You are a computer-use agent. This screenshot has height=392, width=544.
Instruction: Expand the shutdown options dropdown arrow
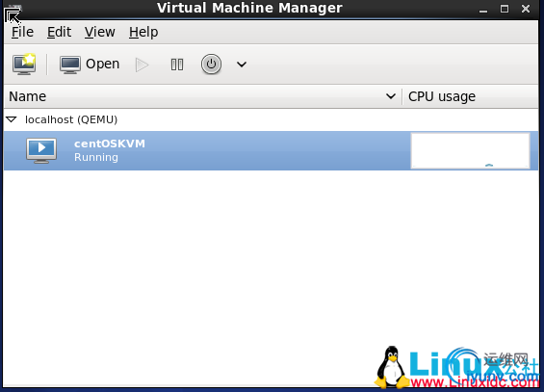coord(242,65)
